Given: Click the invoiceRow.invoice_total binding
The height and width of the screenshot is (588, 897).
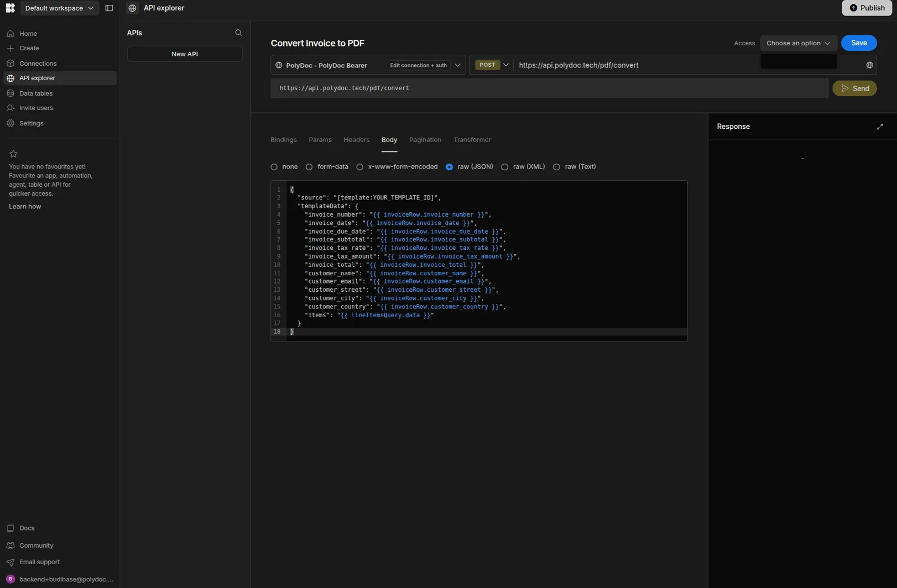Looking at the screenshot, I should click(x=424, y=265).
